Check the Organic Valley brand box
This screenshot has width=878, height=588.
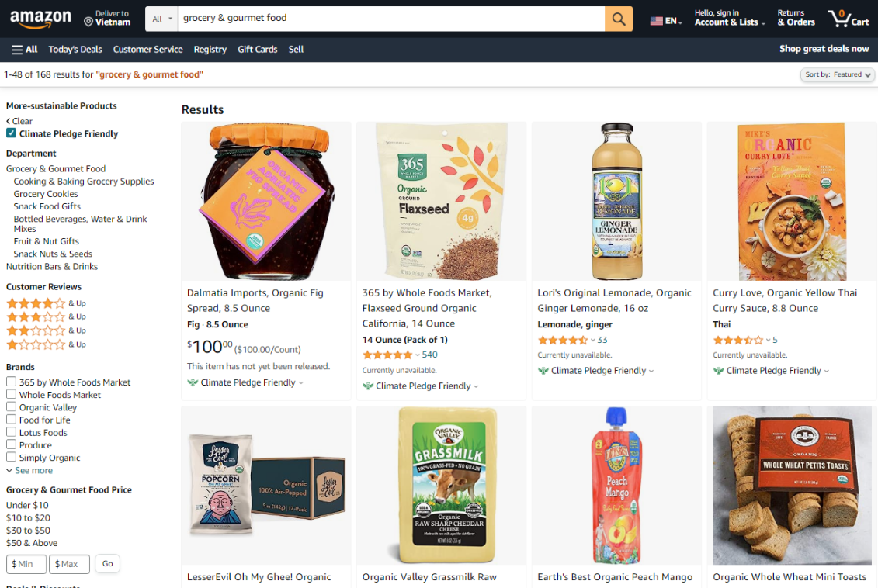(x=11, y=407)
